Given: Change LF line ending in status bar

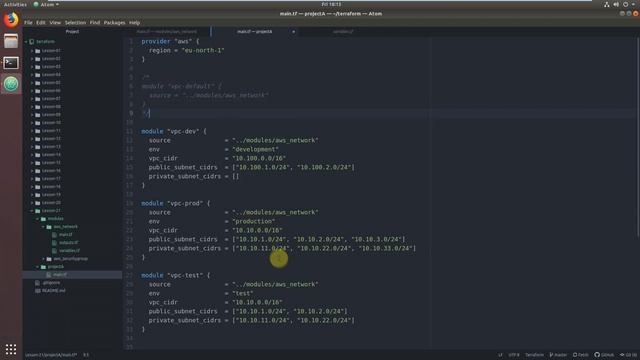Looking at the screenshot, I should [500, 355].
